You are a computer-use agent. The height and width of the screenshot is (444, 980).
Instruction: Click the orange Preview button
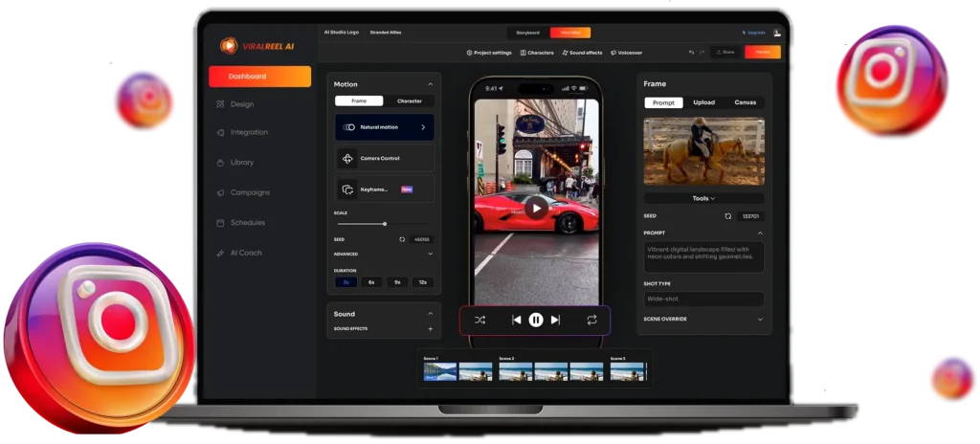[763, 53]
